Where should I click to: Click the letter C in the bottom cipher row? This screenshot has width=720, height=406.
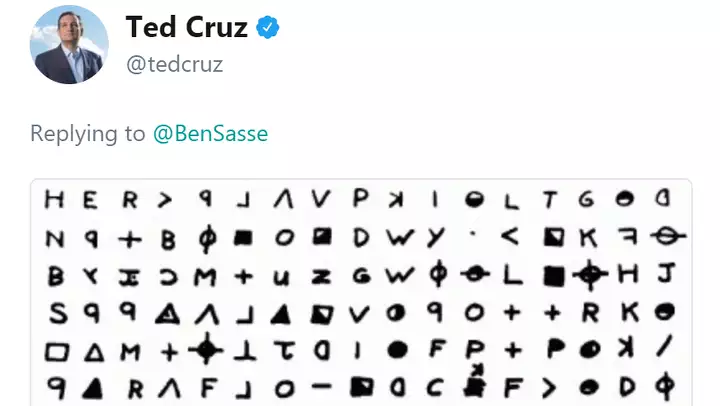pos(435,388)
